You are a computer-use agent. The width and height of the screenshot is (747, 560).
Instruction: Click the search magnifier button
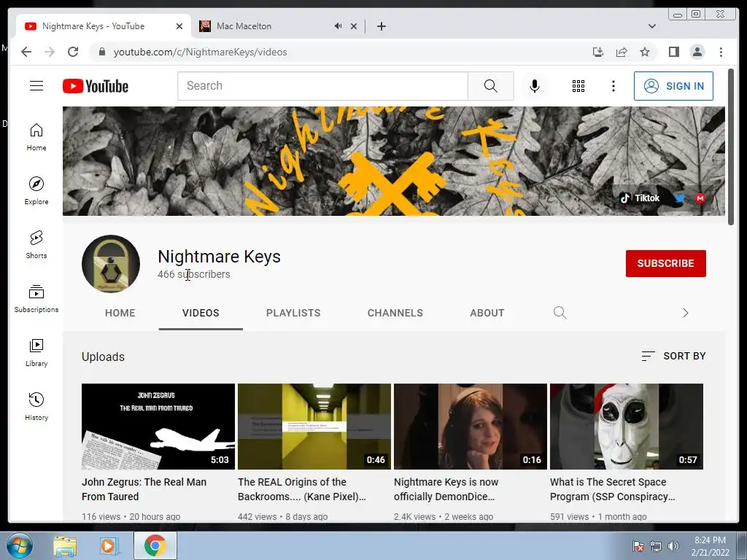pyautogui.click(x=491, y=86)
